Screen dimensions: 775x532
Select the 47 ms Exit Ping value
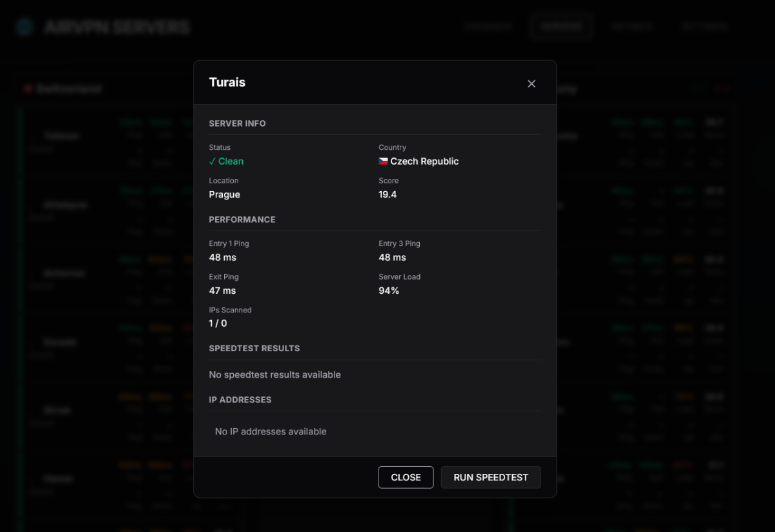click(x=223, y=291)
